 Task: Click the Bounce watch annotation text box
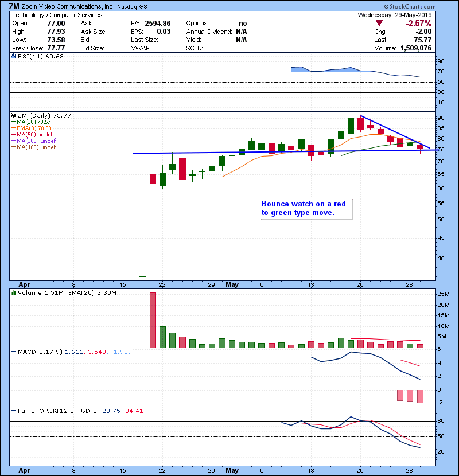[306, 209]
